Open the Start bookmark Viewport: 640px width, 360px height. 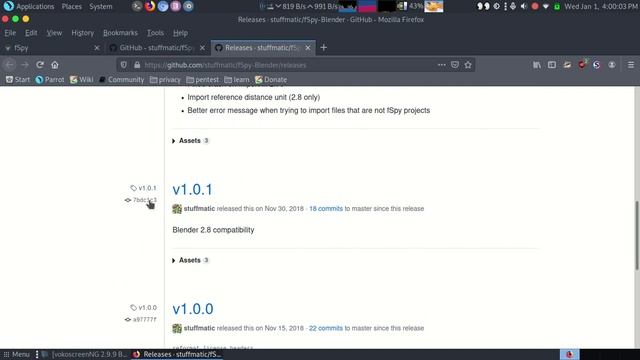pyautogui.click(x=18, y=80)
